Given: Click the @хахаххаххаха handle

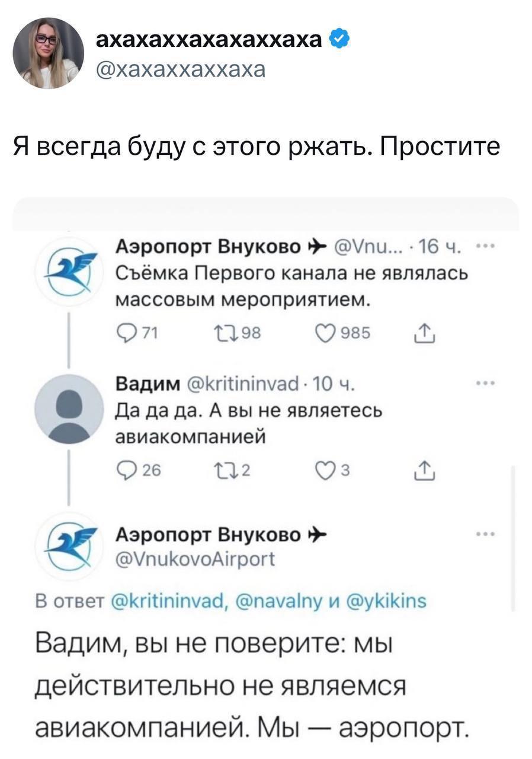Looking at the screenshot, I should coord(181,70).
